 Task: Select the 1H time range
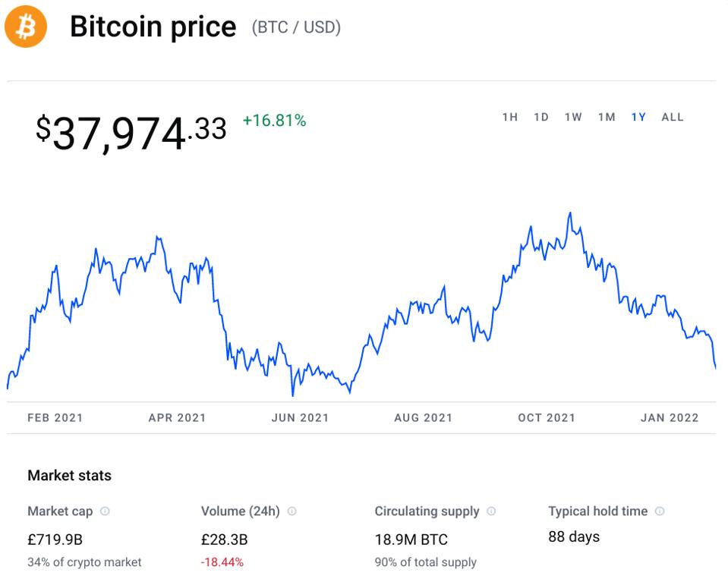point(509,117)
